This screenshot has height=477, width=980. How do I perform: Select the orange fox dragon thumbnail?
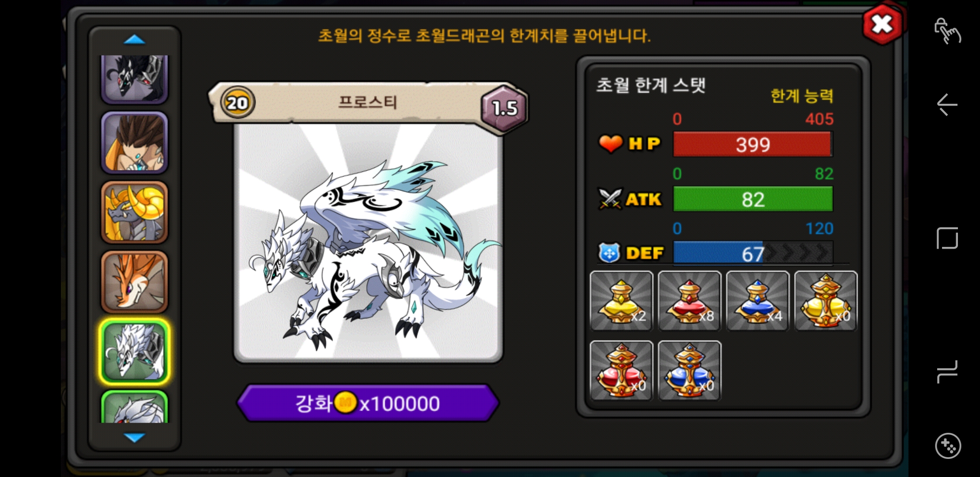(x=135, y=282)
